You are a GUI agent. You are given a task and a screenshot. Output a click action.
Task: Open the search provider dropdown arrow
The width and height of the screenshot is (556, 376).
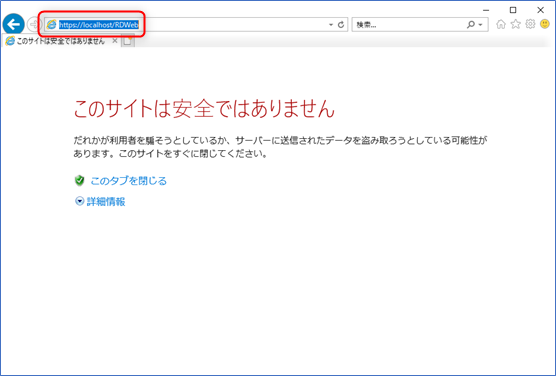coord(481,25)
